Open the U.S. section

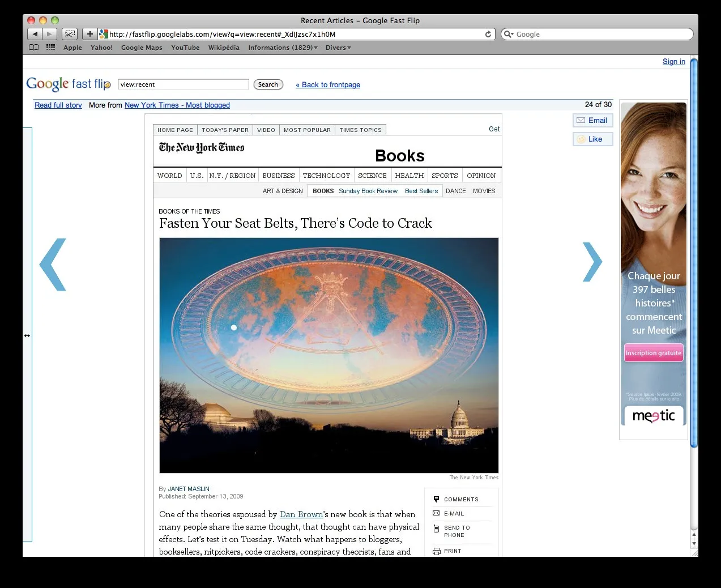pos(197,176)
